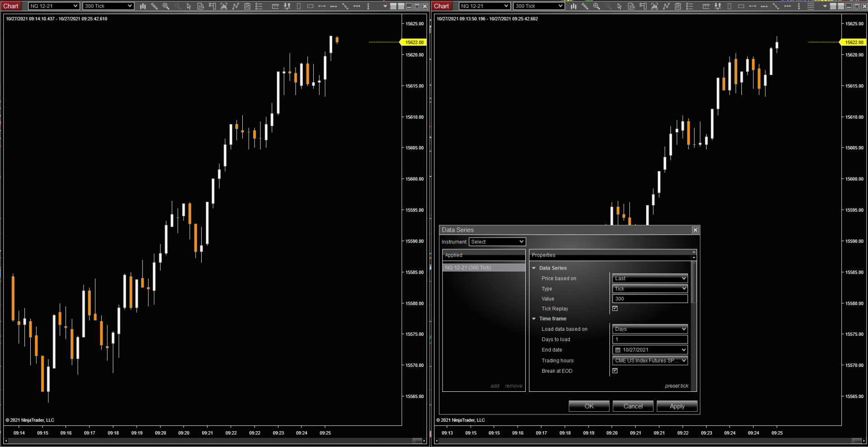
Task: Open Indicators icon in left chart toolbar
Action: pyautogui.click(x=236, y=6)
